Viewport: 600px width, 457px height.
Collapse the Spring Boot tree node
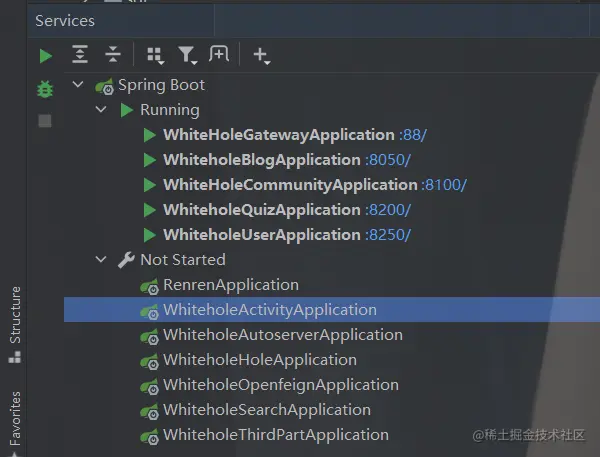pyautogui.click(x=78, y=84)
